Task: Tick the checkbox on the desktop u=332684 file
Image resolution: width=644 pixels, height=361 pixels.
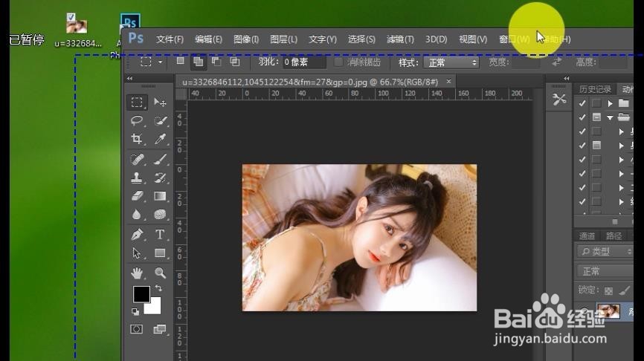Action: click(71, 17)
